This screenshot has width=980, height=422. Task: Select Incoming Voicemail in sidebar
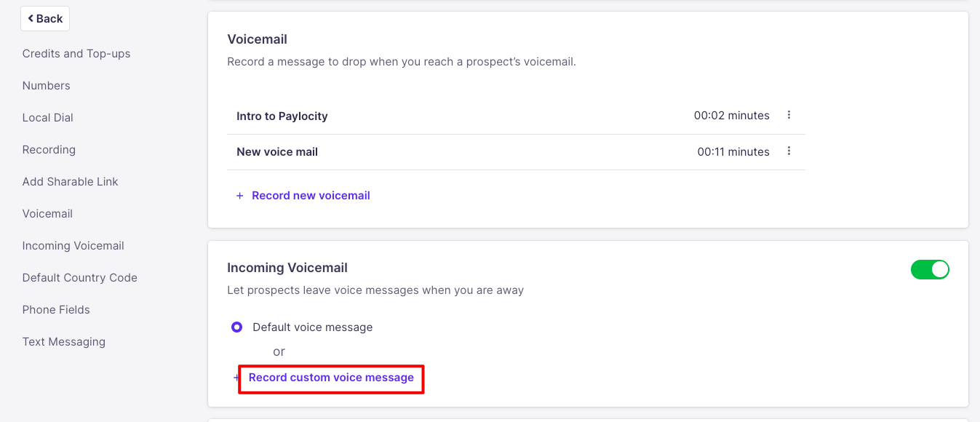click(x=73, y=246)
